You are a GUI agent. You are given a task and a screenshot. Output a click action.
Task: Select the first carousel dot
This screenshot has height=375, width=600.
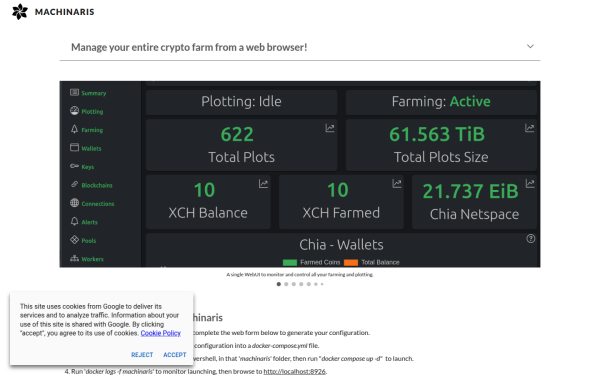(x=279, y=284)
